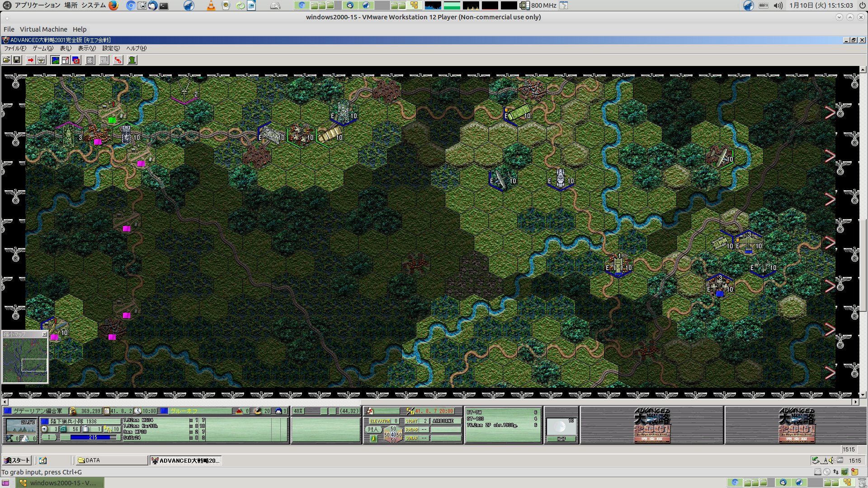This screenshot has width=868, height=488.
Task: Open the アプリケーション menu in top panel
Action: (x=37, y=5)
